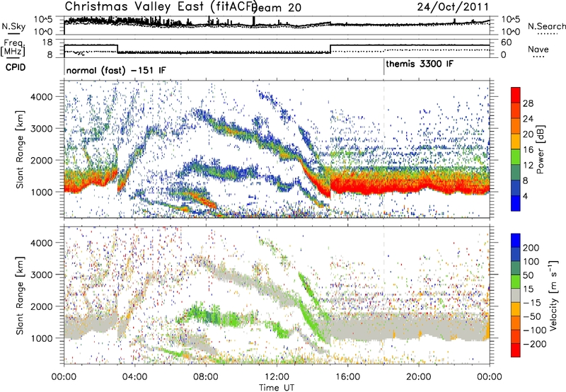Click the 'Christmas Valley East (fitACF)' title
The image size is (566, 392).
(x=161, y=6)
